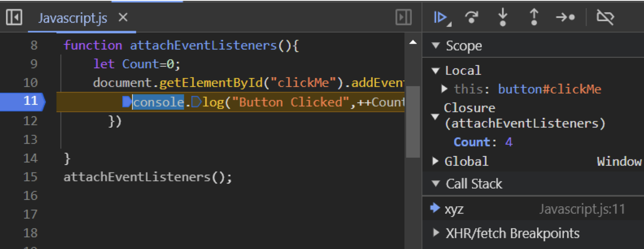Click the editor scroll-up arrow

[x=413, y=42]
